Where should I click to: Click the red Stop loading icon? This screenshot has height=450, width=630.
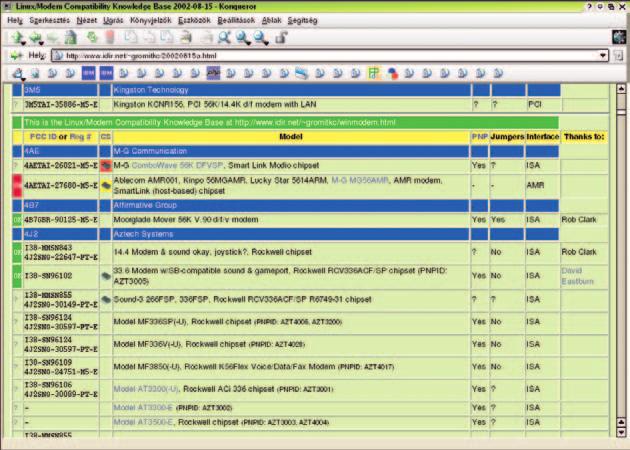(110, 37)
